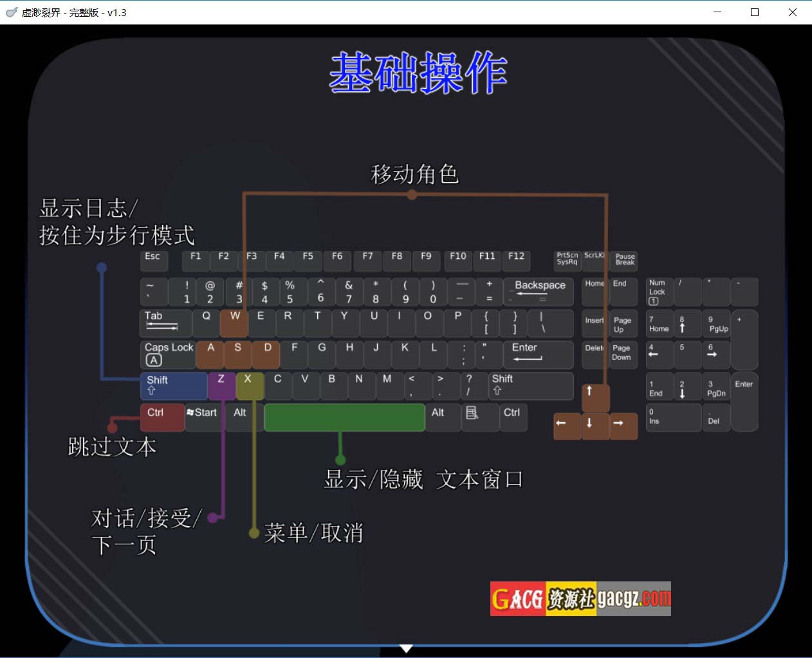The width and height of the screenshot is (812, 658).
Task: Click the olive X key on diagram
Action: (249, 385)
